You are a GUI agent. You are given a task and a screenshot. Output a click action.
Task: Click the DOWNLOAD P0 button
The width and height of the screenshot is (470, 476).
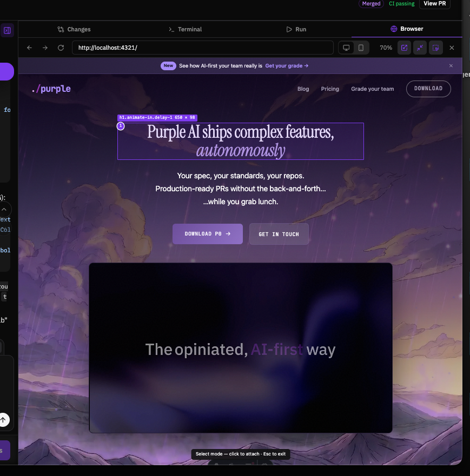tap(208, 234)
